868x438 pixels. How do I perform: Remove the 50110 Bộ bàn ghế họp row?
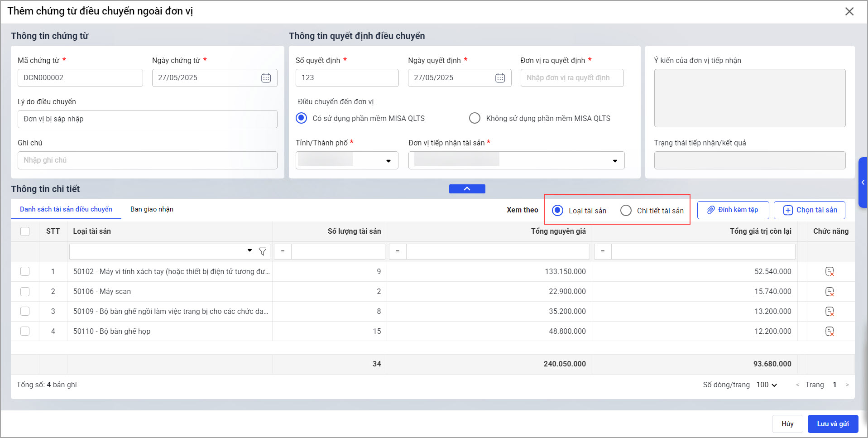(x=829, y=331)
